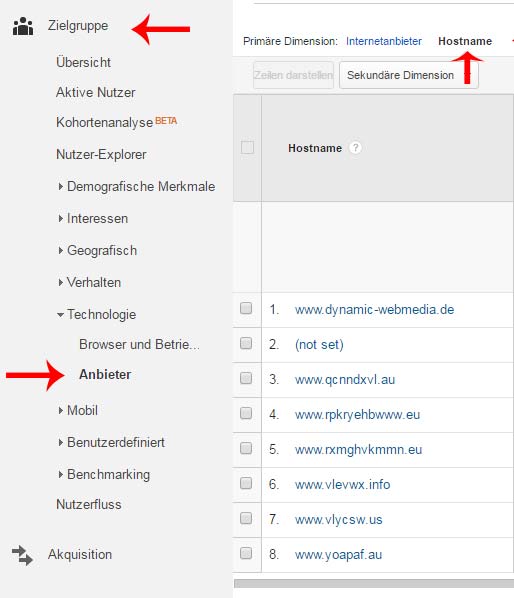Check the select-all checkbox in header
Viewport: 514px width, 598px height.
click(x=247, y=147)
